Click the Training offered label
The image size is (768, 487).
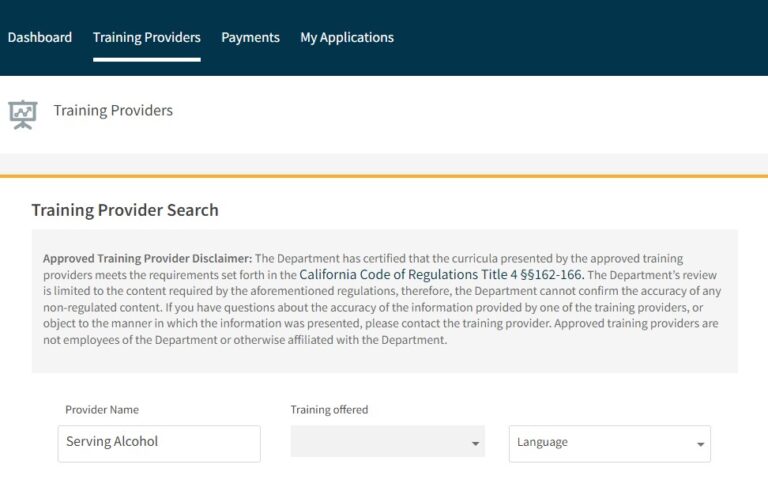point(329,410)
